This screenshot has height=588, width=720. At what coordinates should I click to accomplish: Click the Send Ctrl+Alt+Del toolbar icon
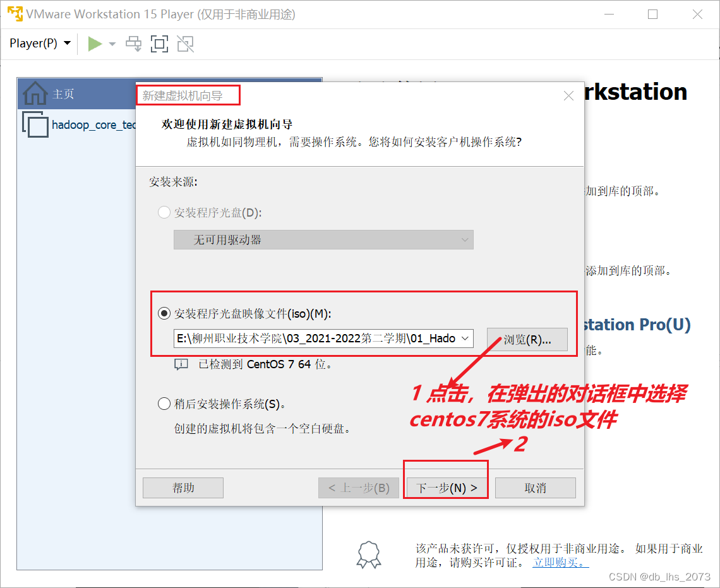(134, 44)
